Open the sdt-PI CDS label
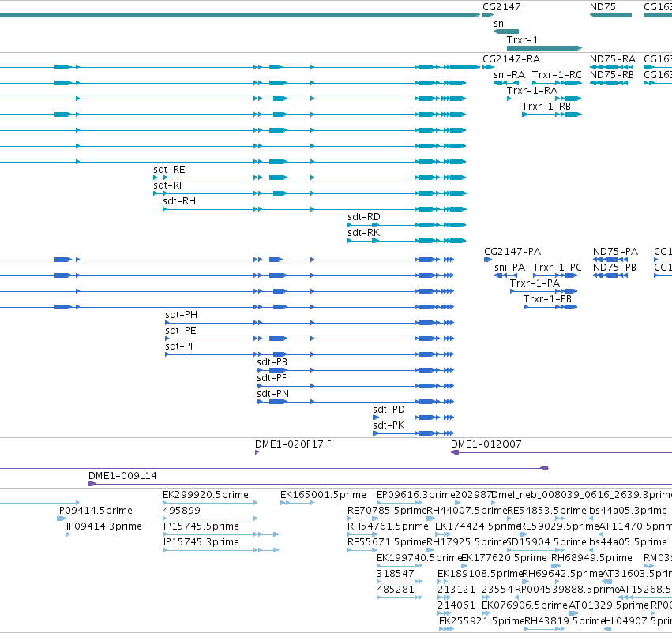672x633 pixels. pyautogui.click(x=179, y=347)
